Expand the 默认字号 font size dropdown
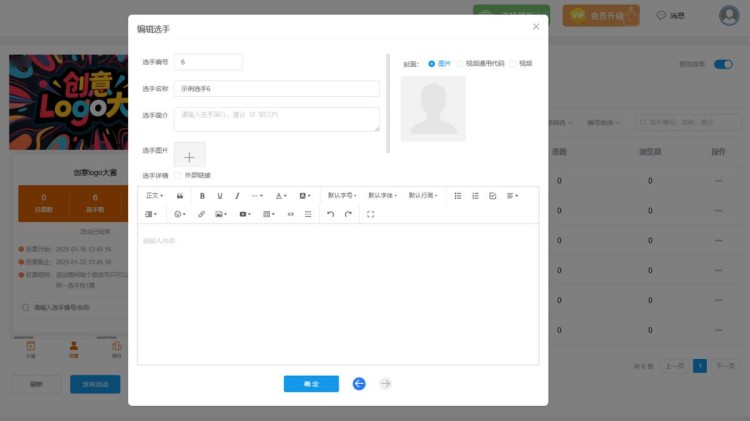750x421 pixels. 343,196
